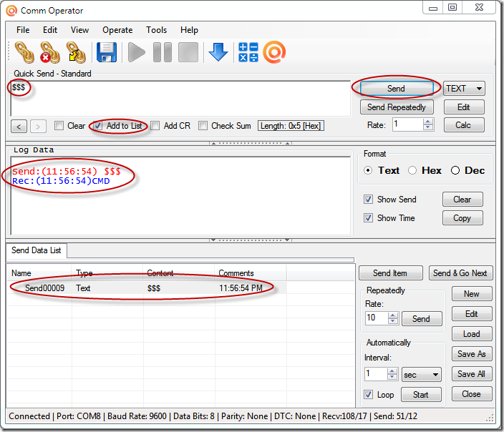Click the Send Item button
Screen dimensions: 504x432
click(x=391, y=273)
